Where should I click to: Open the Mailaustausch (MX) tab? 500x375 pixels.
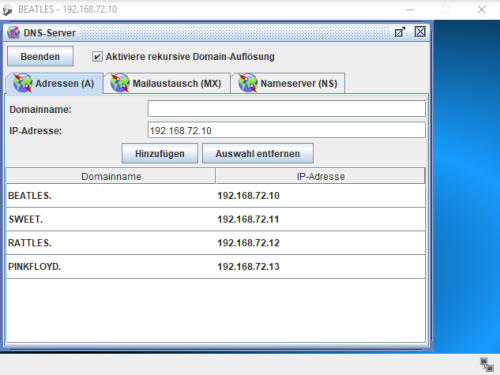pos(167,83)
